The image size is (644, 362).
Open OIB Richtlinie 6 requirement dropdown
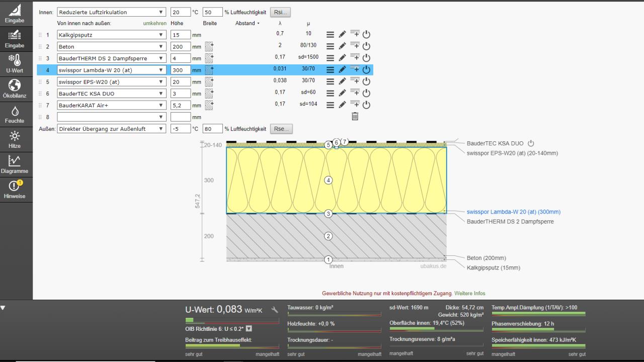click(x=249, y=329)
